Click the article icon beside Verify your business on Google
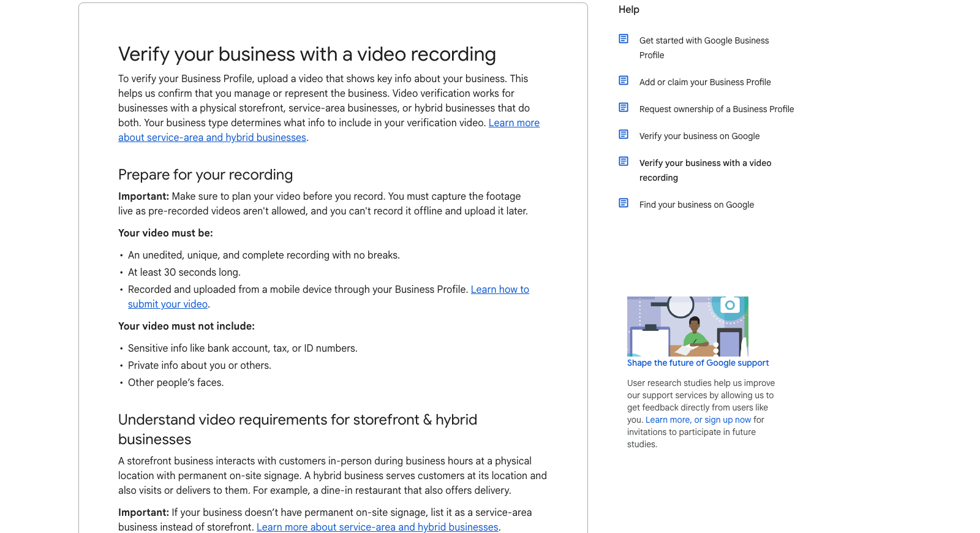 pyautogui.click(x=624, y=134)
